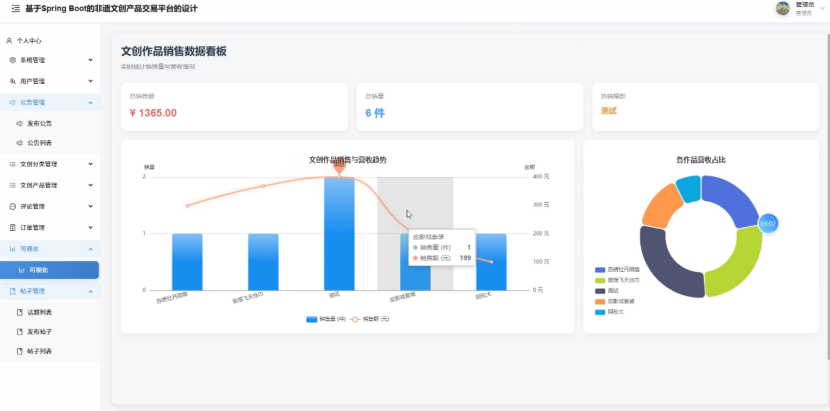Image resolution: width=830 pixels, height=411 pixels.
Task: Click the total sales value ¥ 1365.00
Action: tap(153, 113)
